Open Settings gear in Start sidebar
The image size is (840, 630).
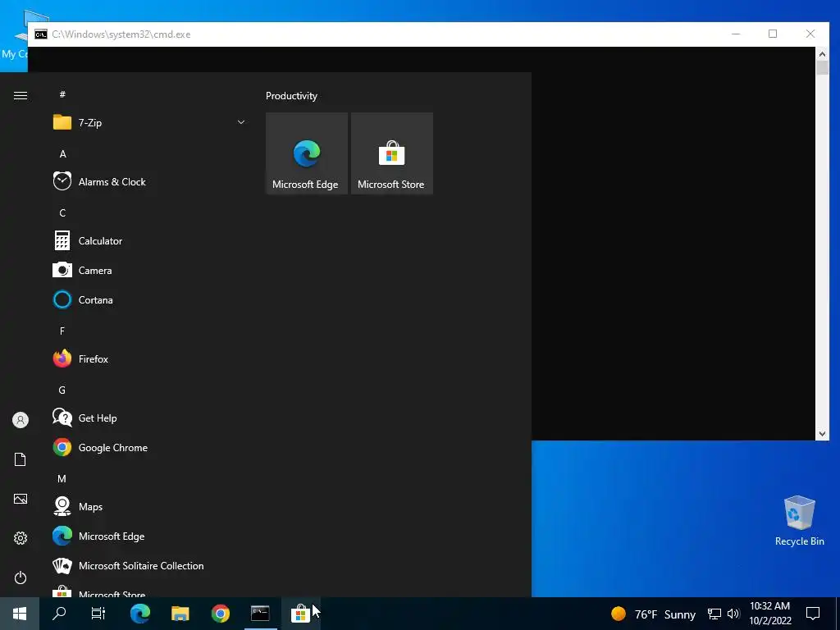coord(21,538)
